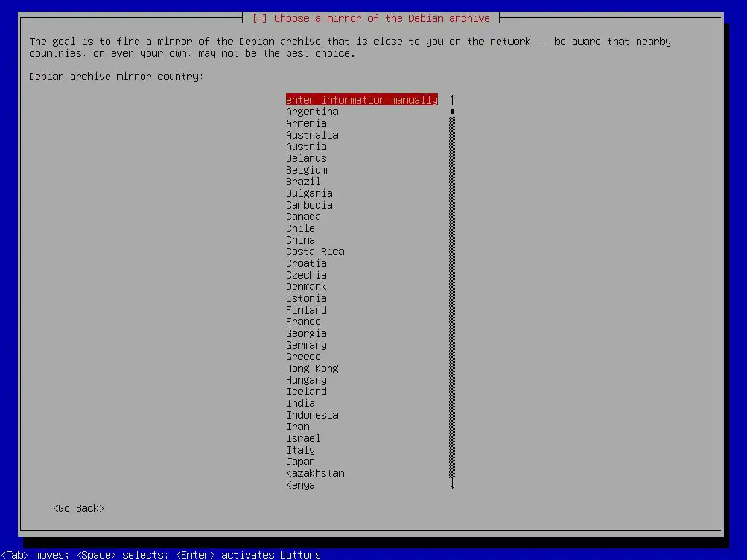
Task: Select Israel from the list
Action: pos(303,438)
